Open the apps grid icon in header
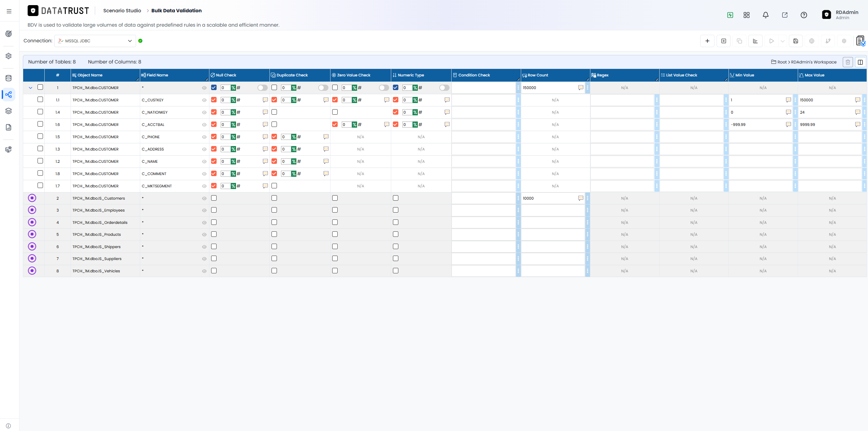 pos(747,15)
